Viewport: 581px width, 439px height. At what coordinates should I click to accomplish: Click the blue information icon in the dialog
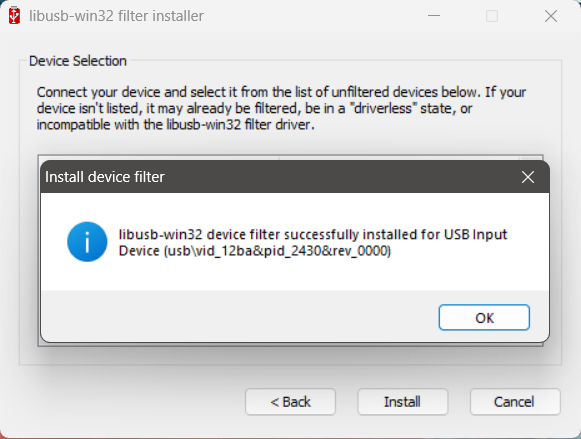[x=87, y=242]
